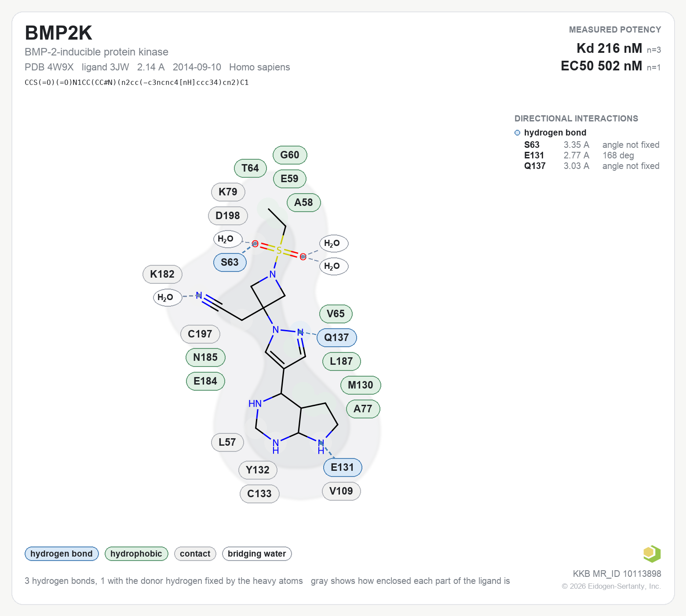Click the L57 residue label
Image resolution: width=686 pixels, height=616 pixels.
pyautogui.click(x=227, y=442)
